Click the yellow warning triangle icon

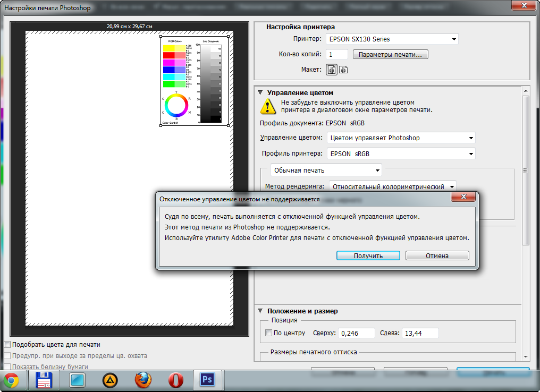(x=268, y=106)
